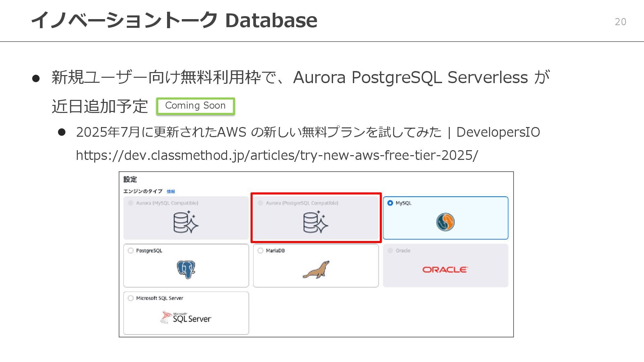Image resolution: width=644 pixels, height=362 pixels.
Task: Click the Aurora MySQL Compatible database icon
Action: [x=186, y=222]
